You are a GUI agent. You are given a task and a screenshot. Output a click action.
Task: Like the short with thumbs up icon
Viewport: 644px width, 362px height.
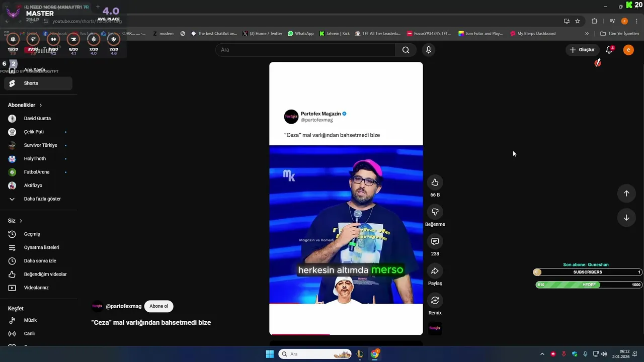435,183
